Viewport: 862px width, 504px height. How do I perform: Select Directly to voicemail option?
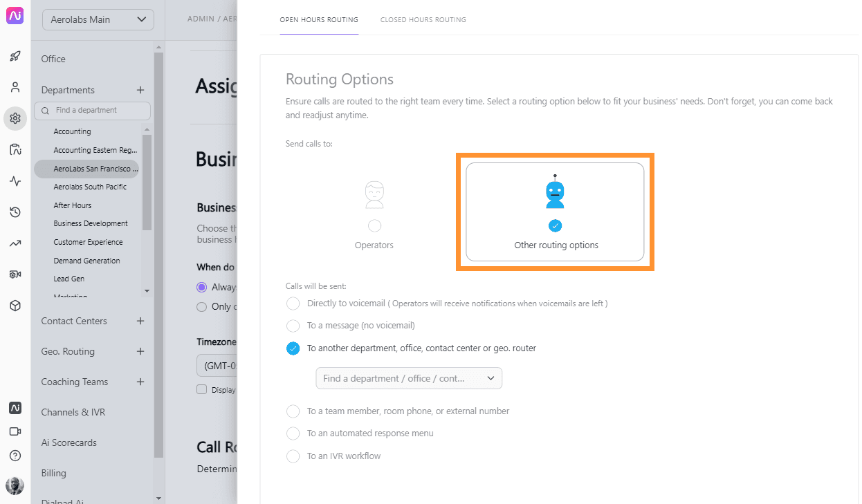[x=293, y=304]
